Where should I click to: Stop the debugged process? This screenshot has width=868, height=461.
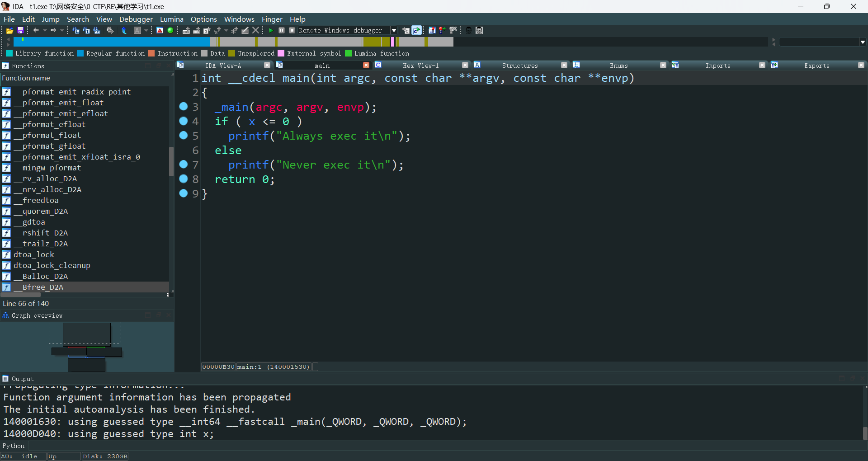(292, 30)
